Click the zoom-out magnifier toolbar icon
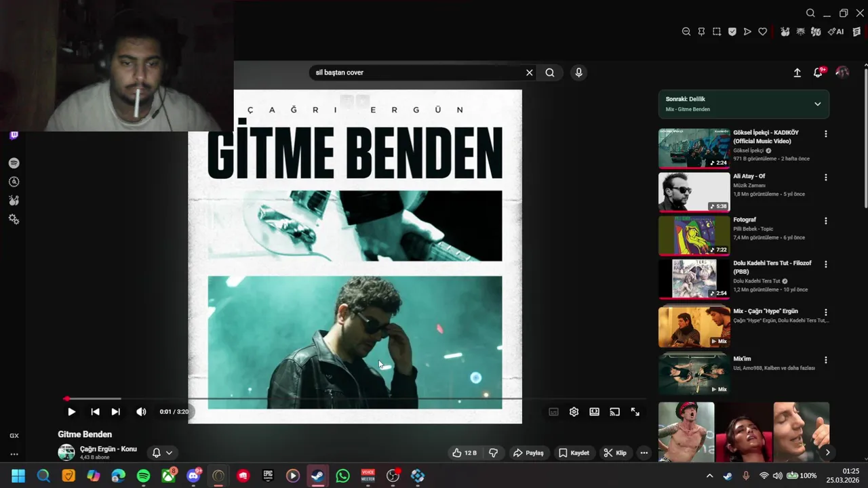This screenshot has width=868, height=488. point(686,32)
